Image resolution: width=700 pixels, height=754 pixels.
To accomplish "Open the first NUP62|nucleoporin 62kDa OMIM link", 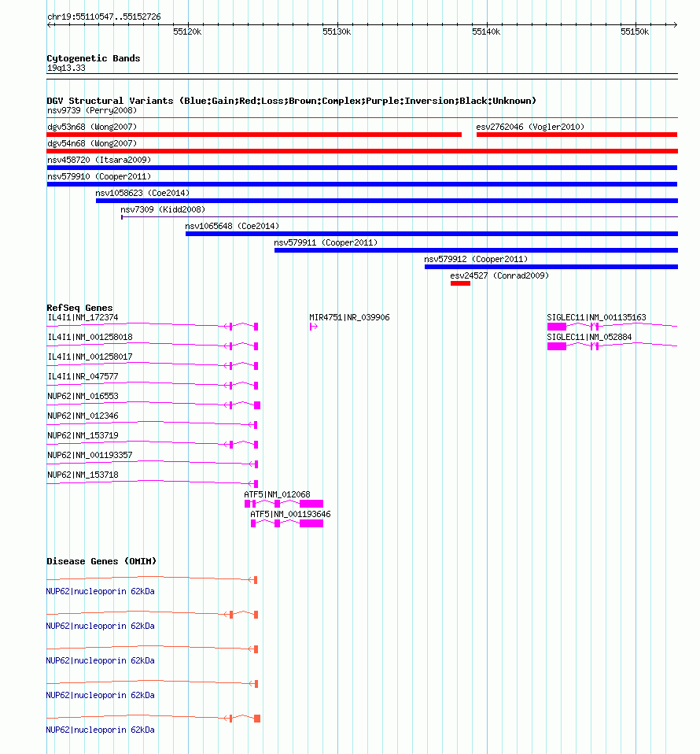I will tap(101, 591).
